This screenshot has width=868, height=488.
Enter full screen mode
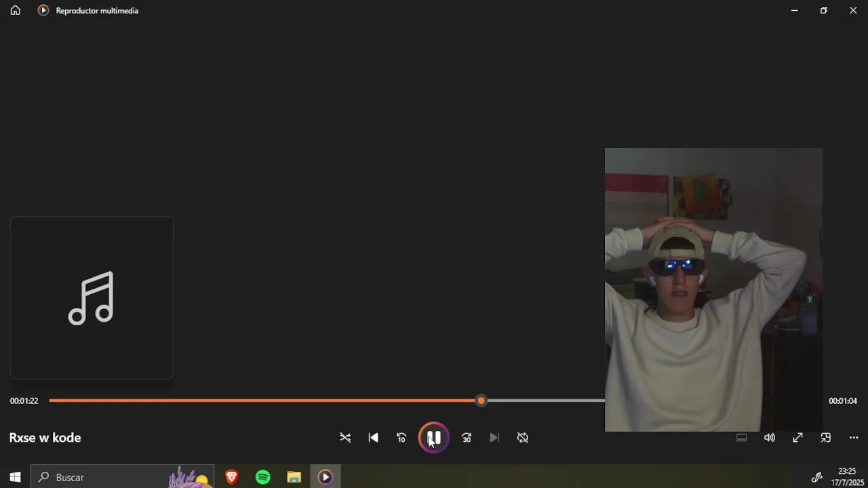pyautogui.click(x=797, y=438)
